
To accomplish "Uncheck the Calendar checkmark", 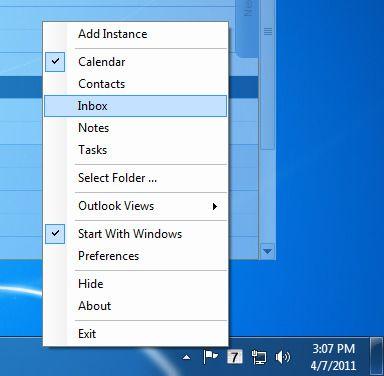I will point(55,61).
